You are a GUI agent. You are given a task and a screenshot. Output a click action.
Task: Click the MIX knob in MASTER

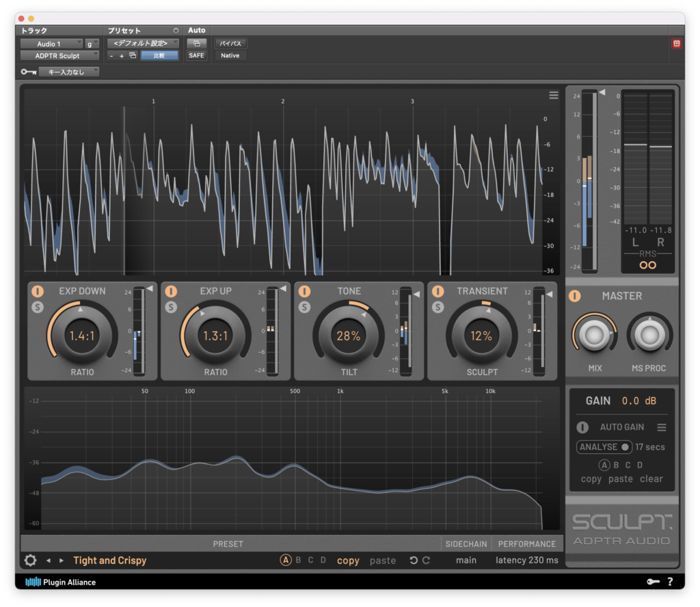click(x=595, y=335)
